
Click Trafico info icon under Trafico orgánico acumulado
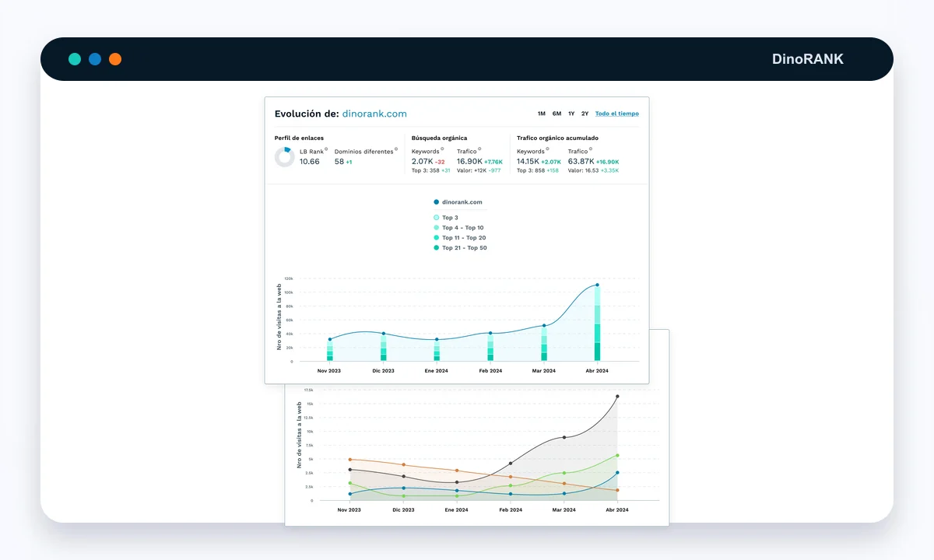click(x=591, y=149)
